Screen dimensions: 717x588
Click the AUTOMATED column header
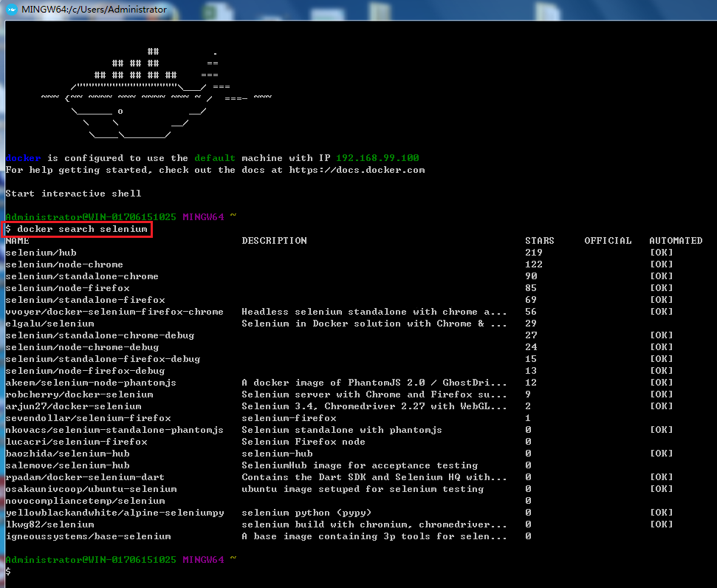coord(676,241)
